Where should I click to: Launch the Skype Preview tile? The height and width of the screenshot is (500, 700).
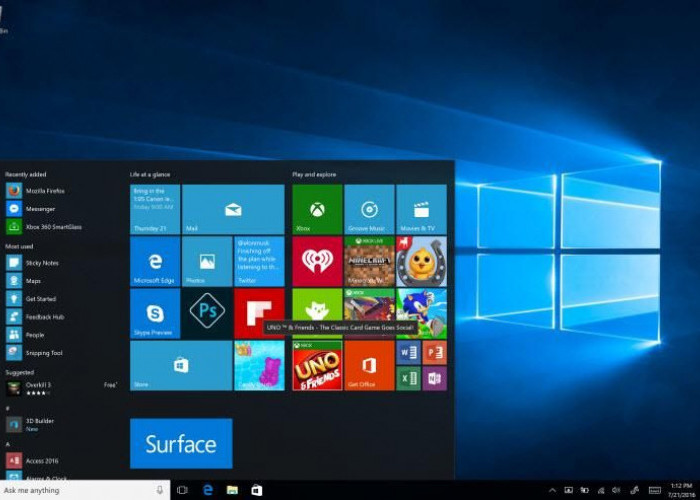(155, 313)
